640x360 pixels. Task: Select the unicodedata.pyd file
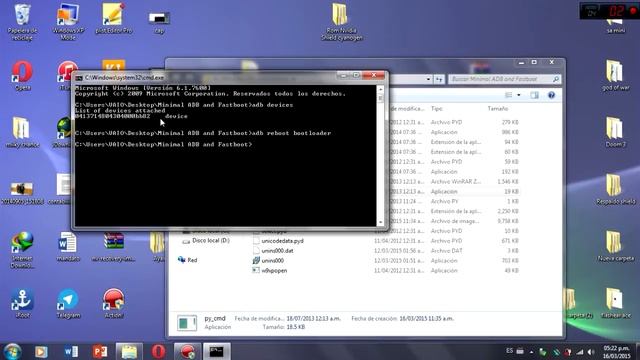click(282, 241)
